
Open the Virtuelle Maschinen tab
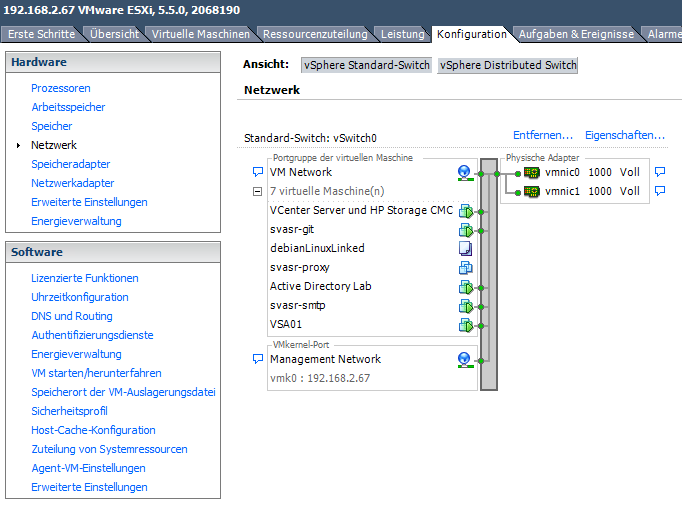[201, 34]
